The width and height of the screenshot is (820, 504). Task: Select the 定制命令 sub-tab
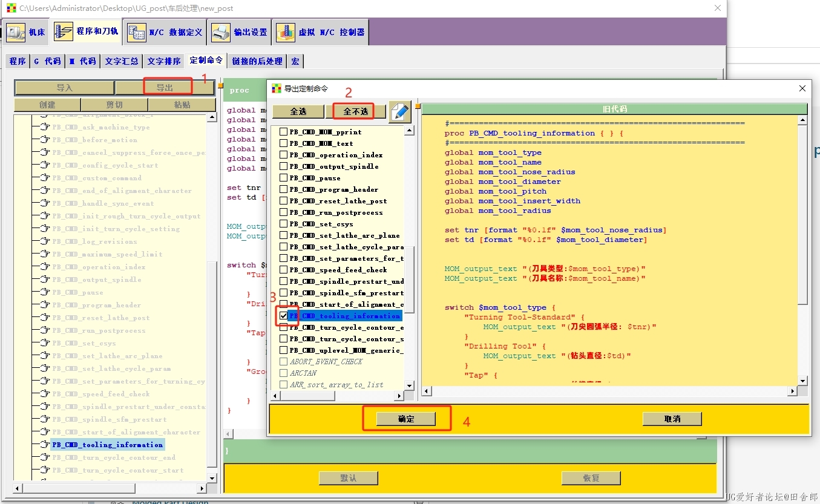(206, 60)
